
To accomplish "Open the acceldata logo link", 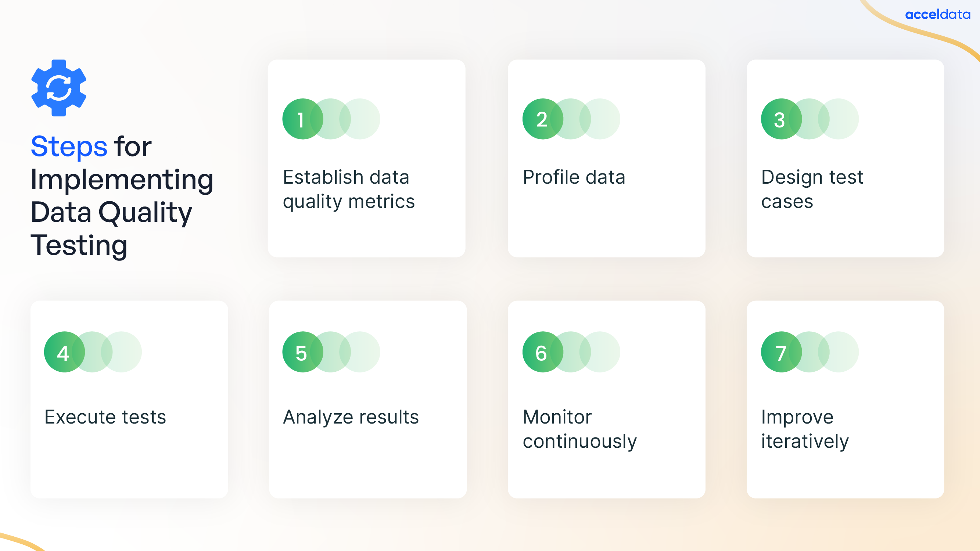I will pyautogui.click(x=938, y=14).
